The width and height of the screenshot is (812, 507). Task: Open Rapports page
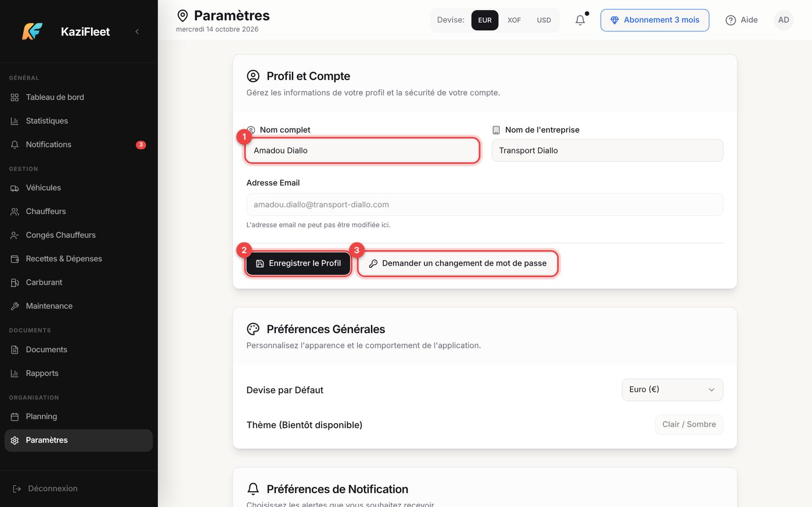78,373
